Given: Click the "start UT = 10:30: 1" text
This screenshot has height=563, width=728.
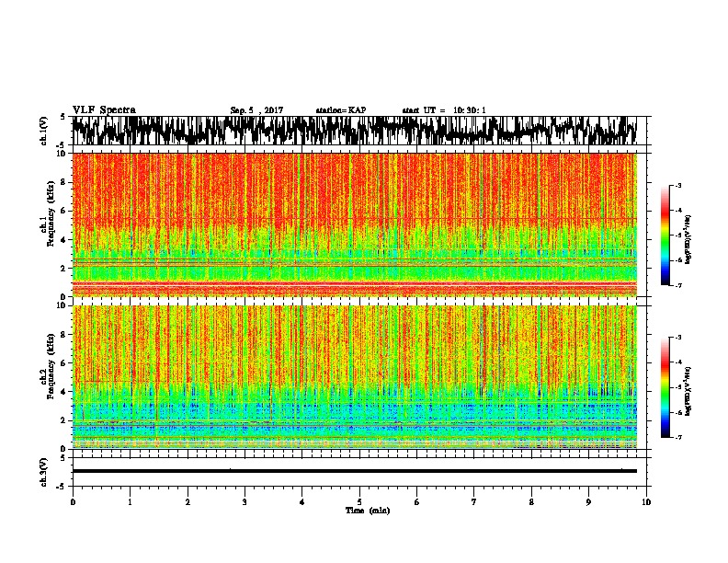Looking at the screenshot, I should click(444, 110).
